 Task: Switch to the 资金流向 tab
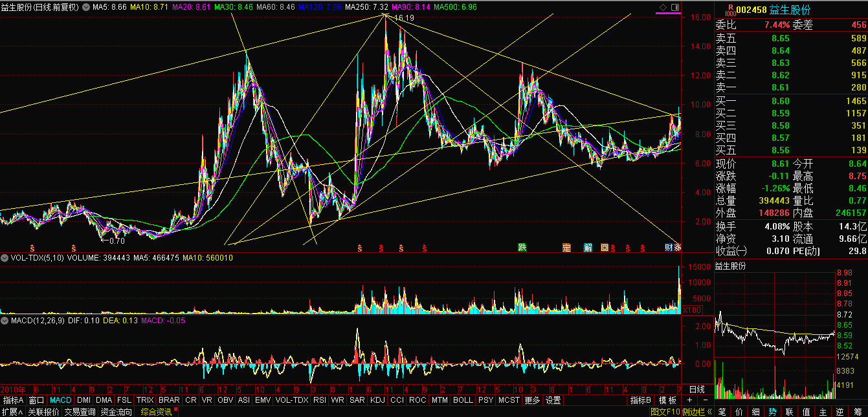pyautogui.click(x=116, y=411)
